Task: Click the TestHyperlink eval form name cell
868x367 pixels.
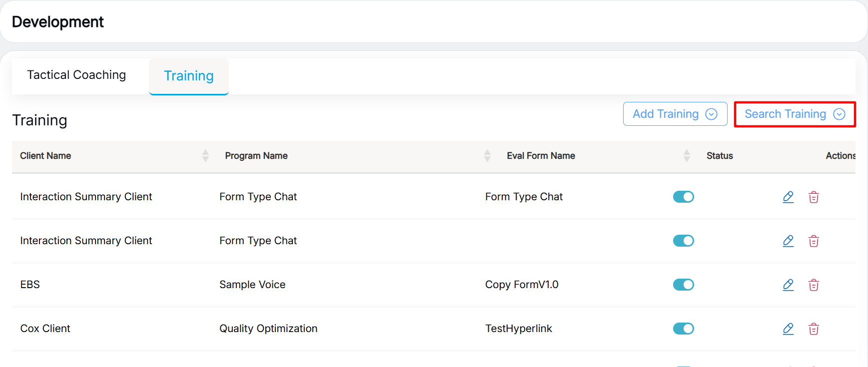Action: (518, 329)
